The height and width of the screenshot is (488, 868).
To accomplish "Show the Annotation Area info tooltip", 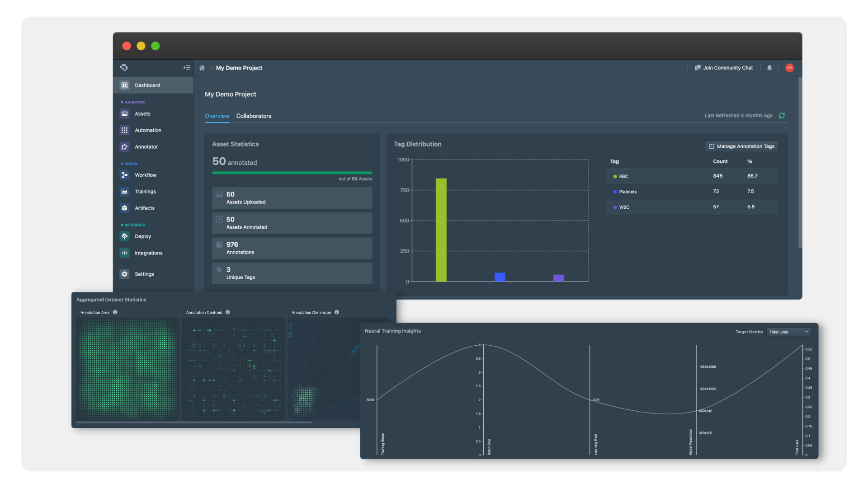I will coord(115,312).
